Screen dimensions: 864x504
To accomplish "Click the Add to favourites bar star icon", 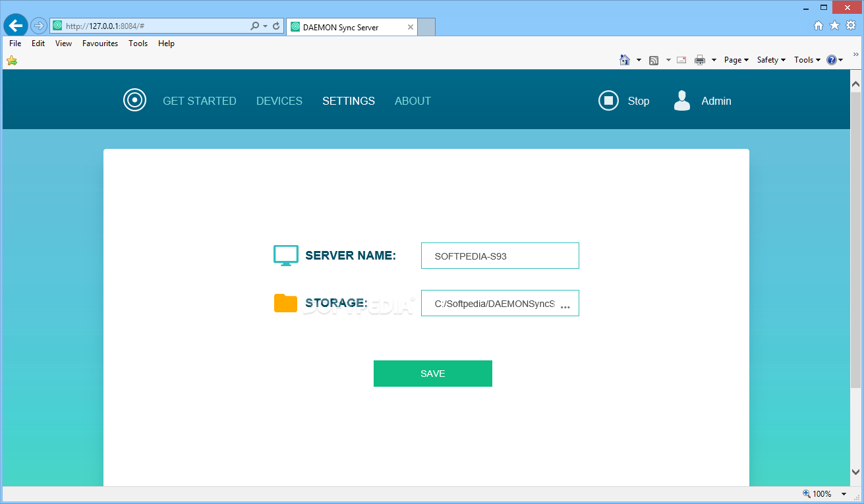I will pos(12,60).
